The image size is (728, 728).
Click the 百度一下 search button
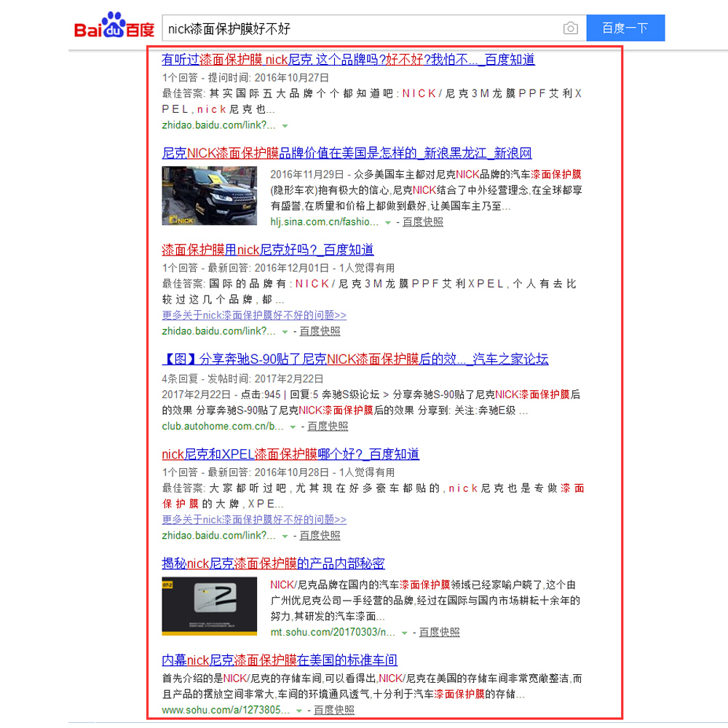pyautogui.click(x=625, y=28)
